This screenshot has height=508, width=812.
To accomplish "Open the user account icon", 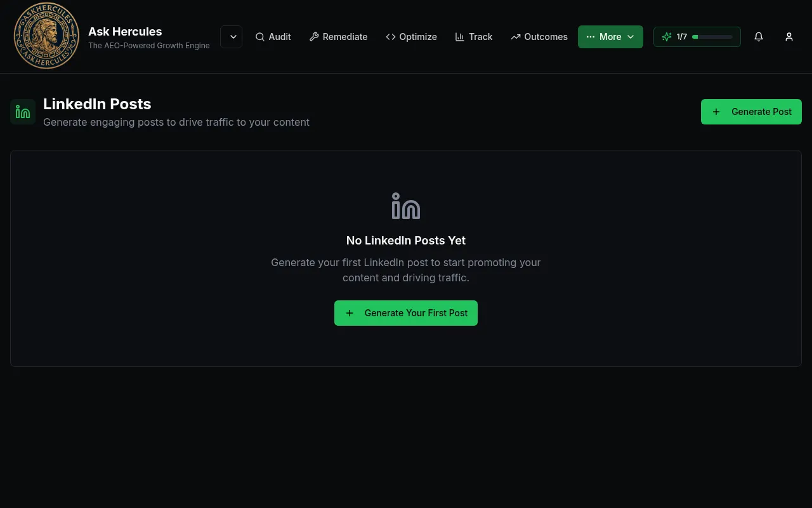I will (789, 37).
